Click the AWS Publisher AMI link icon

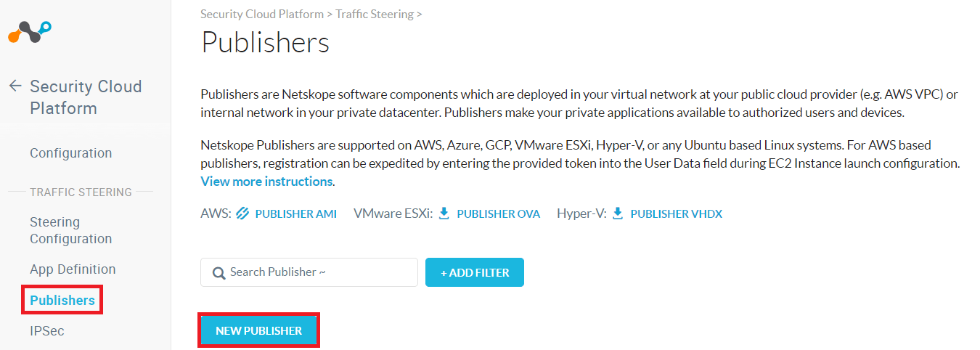click(243, 213)
